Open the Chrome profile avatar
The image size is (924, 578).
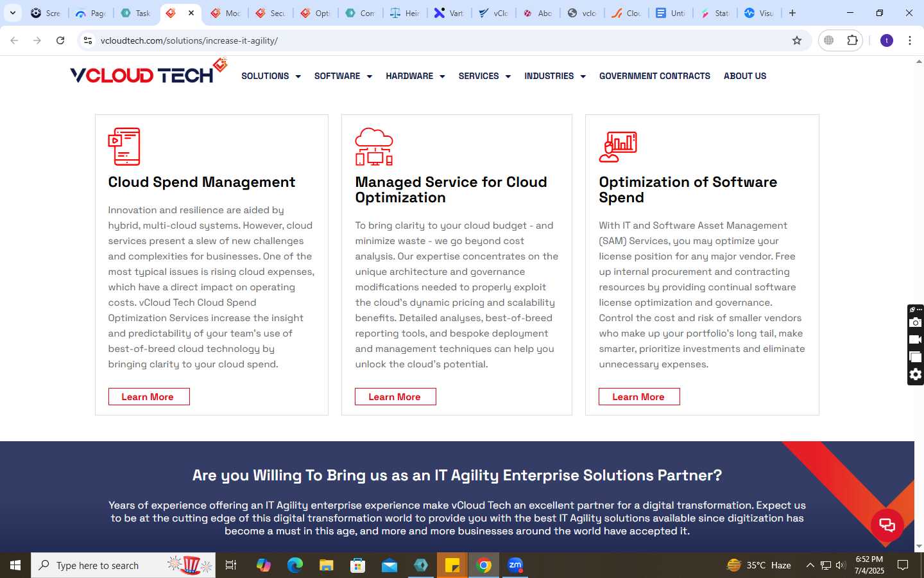pos(887,40)
